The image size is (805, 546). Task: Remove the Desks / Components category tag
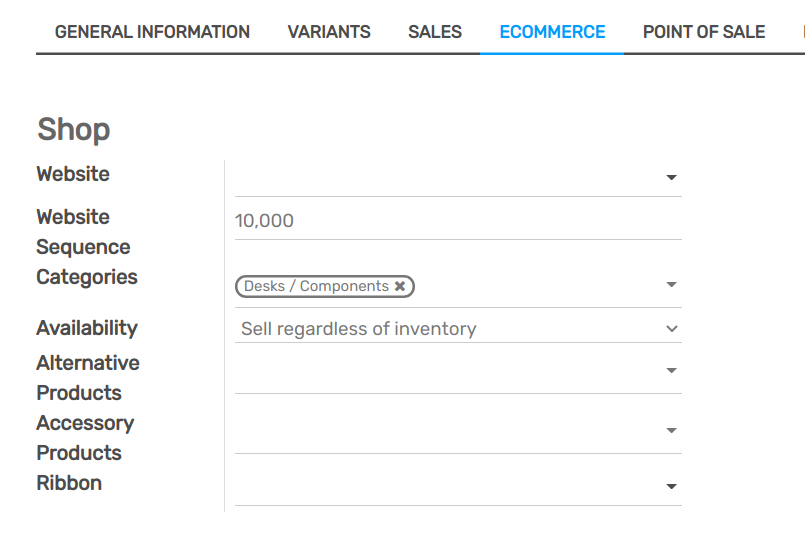point(400,287)
